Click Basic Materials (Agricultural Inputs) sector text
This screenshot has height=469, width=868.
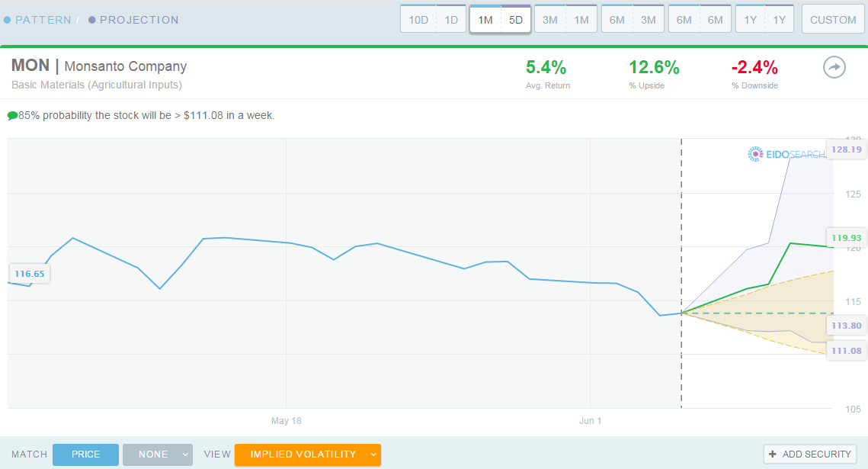(x=97, y=85)
